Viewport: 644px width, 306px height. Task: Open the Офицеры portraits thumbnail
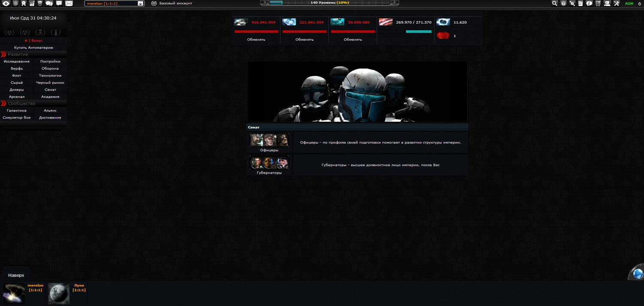coord(270,140)
